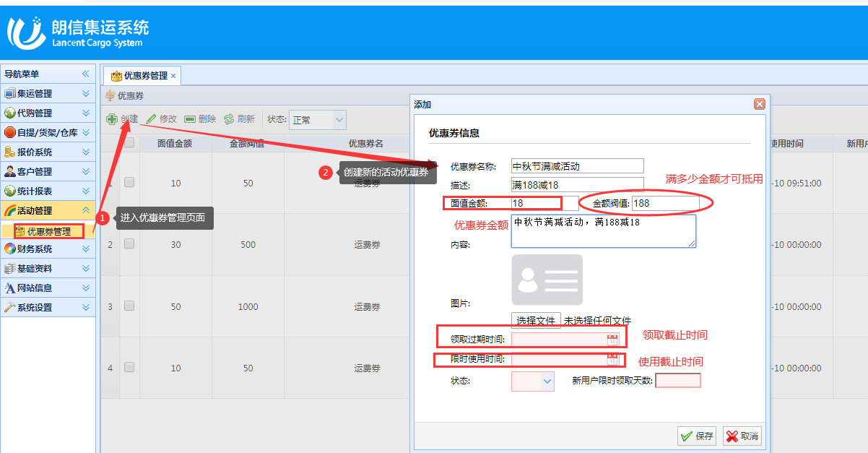Expand the 集运管理 menu section
The height and width of the screenshot is (453, 868).
point(86,93)
